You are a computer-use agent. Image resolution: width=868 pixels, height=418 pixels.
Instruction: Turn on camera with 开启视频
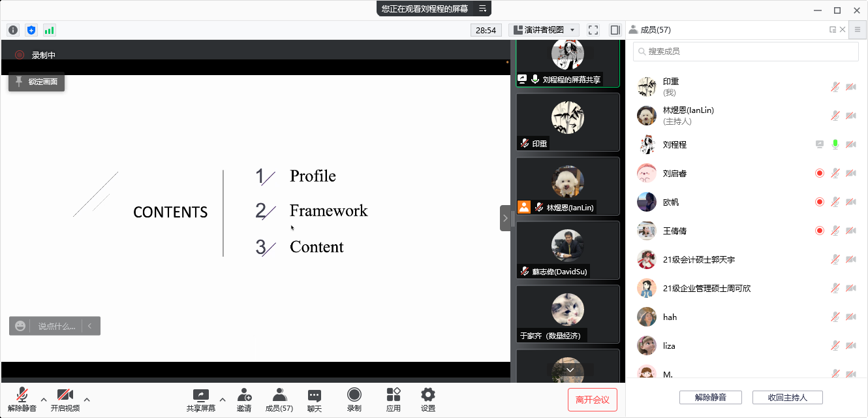coord(65,399)
